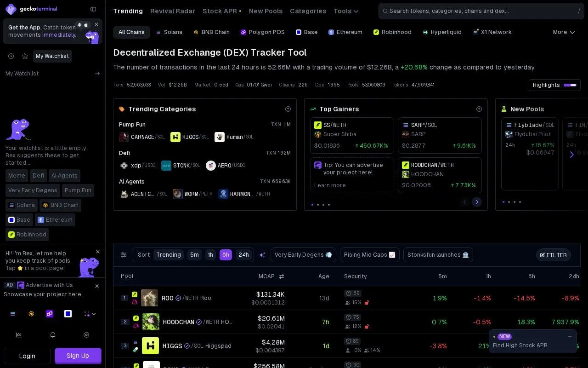Go to next Top Gainers page arrow
Image resolution: width=588 pixels, height=368 pixels.
477,202
